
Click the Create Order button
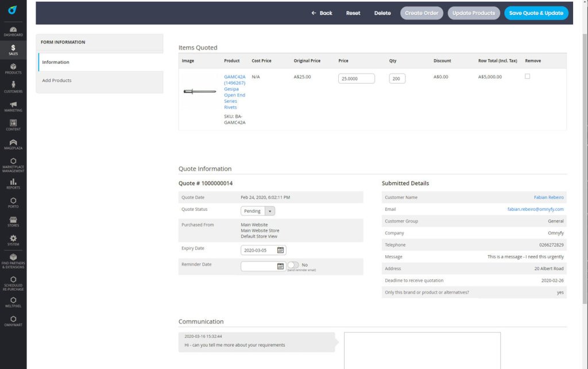[421, 13]
